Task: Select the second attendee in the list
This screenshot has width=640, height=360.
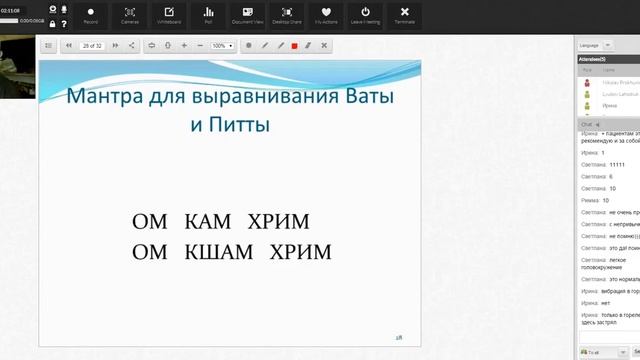Action: point(609,94)
